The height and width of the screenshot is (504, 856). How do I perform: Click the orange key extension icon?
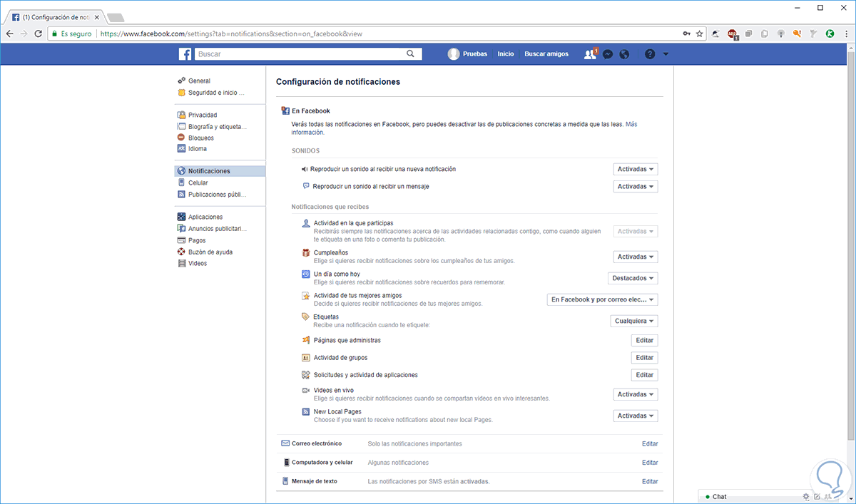[x=798, y=34]
